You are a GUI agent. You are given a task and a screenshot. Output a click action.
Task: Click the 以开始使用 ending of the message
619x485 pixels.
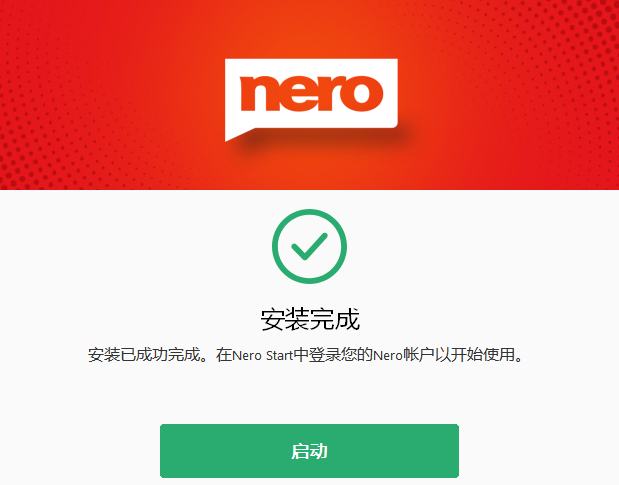[475, 355]
